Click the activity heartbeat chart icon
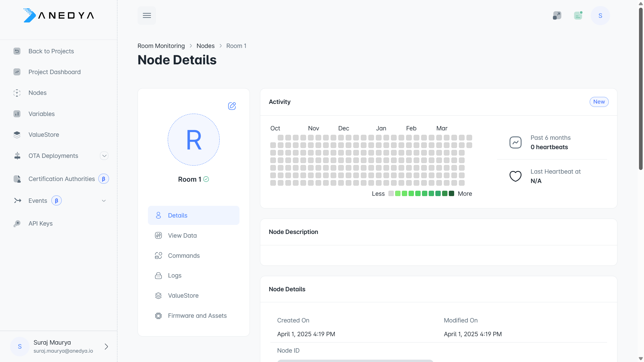The width and height of the screenshot is (644, 362). click(x=515, y=142)
